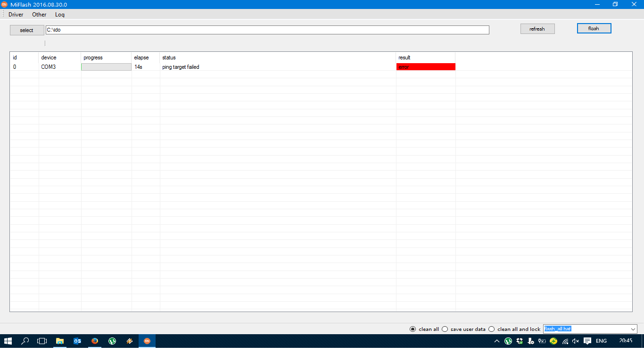Click the refresh button

[x=537, y=29]
